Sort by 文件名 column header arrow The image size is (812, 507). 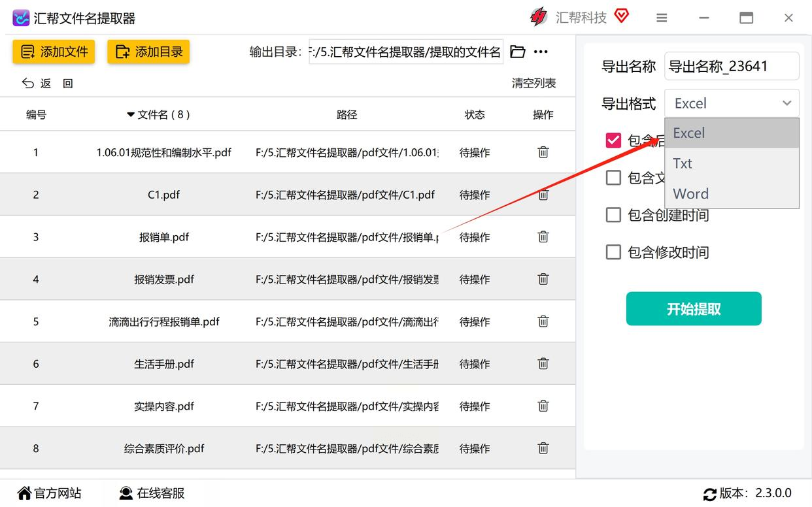[131, 115]
